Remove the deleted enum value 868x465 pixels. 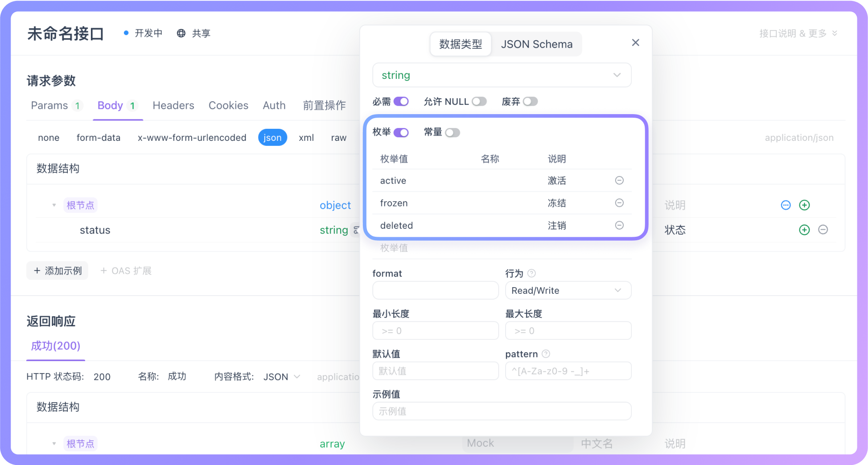click(x=619, y=225)
